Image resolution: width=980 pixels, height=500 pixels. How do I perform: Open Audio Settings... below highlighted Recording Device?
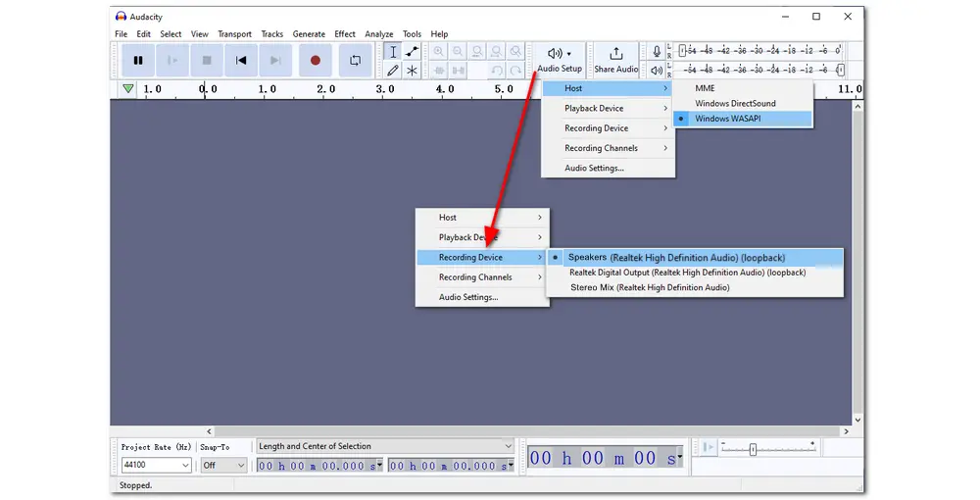pos(482,297)
